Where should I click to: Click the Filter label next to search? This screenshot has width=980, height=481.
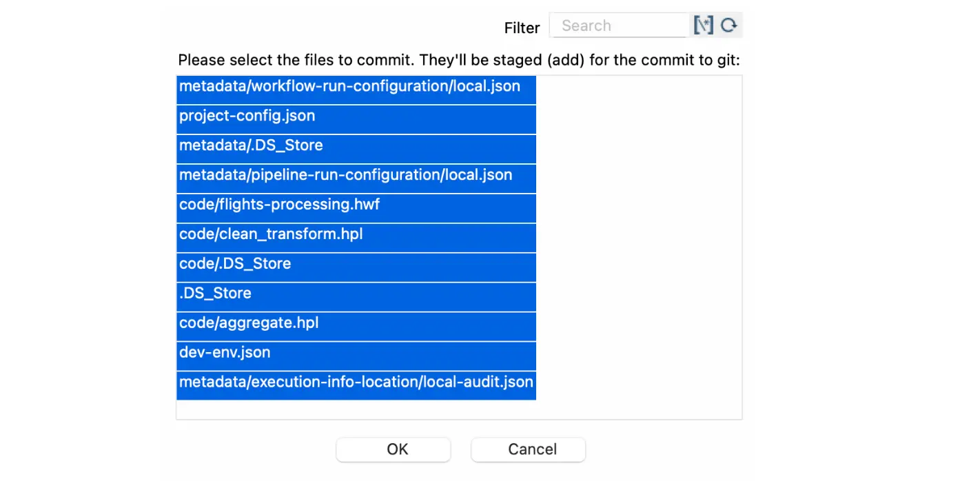(522, 28)
